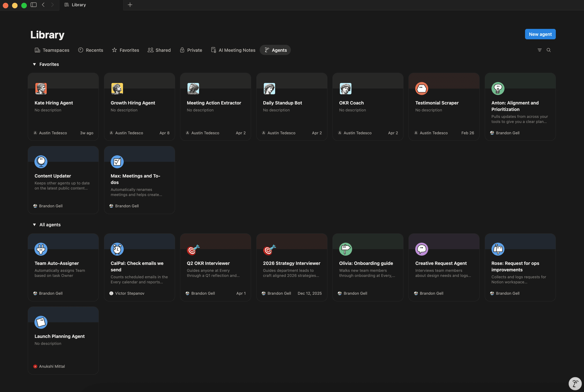Viewport: 584px width, 392px height.
Task: Open the Meeting Action Extractor title
Action: tap(214, 103)
